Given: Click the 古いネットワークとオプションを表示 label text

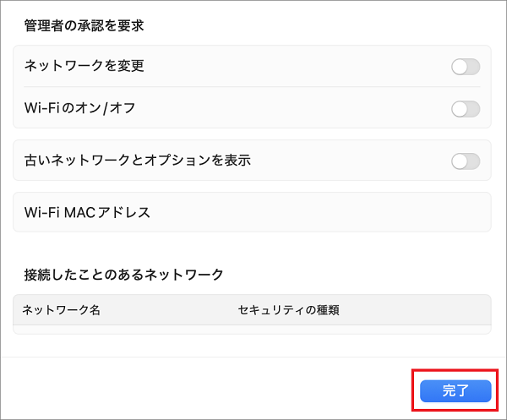Looking at the screenshot, I should (138, 161).
